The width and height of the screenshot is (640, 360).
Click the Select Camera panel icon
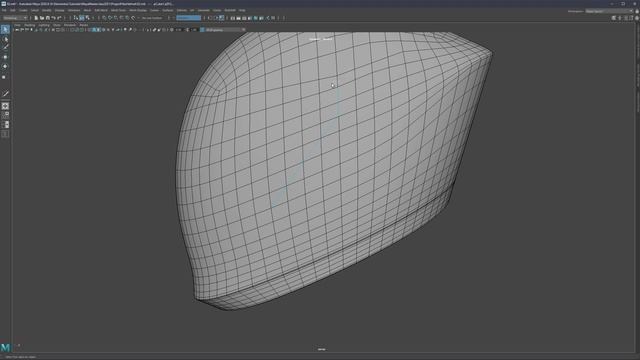(x=18, y=30)
